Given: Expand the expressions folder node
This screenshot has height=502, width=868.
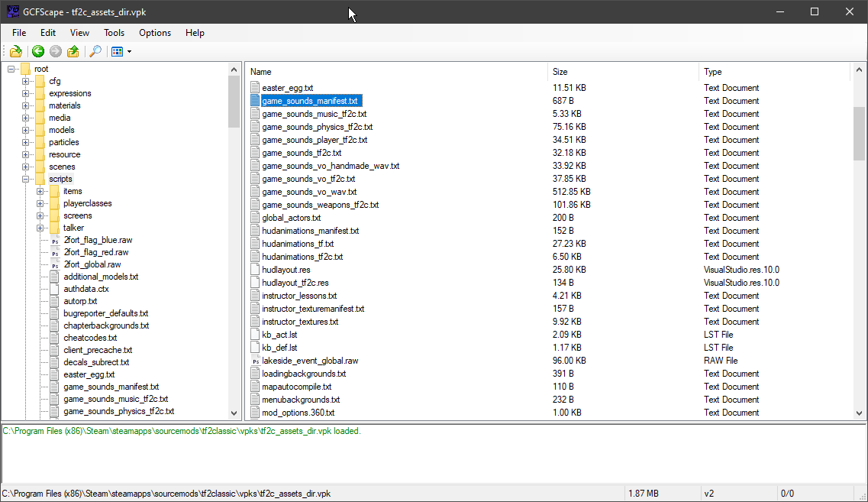Looking at the screenshot, I should (x=25, y=94).
